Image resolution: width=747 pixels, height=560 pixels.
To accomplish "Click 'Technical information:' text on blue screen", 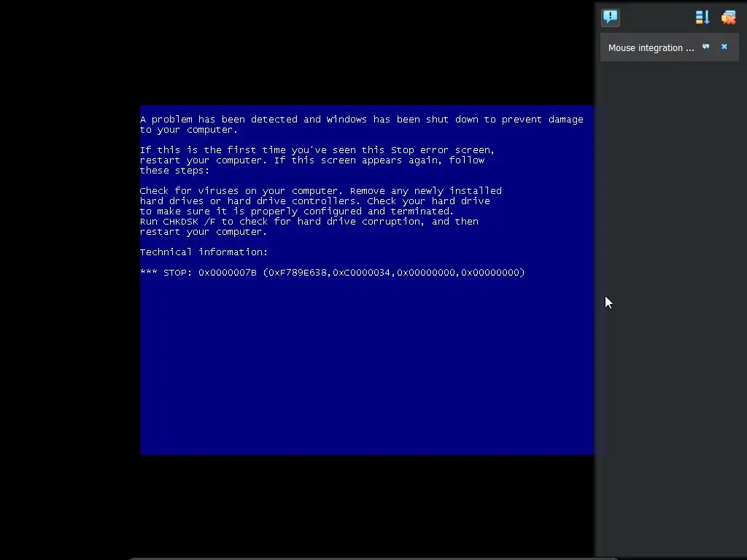I will point(204,252).
